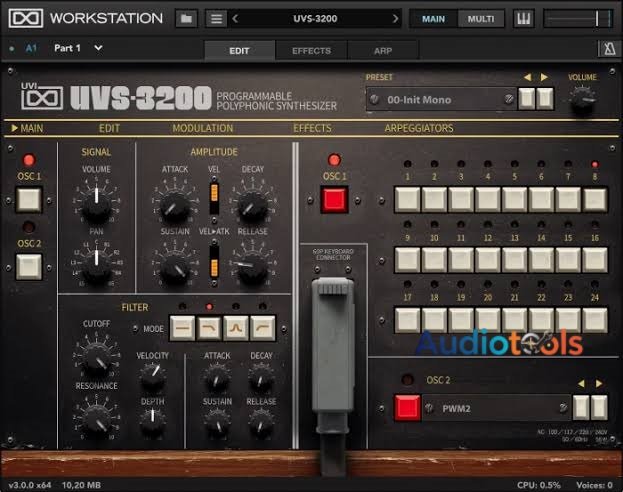Toggle OSC 1 cream button in left panel
This screenshot has width=623, height=492.
point(29,200)
